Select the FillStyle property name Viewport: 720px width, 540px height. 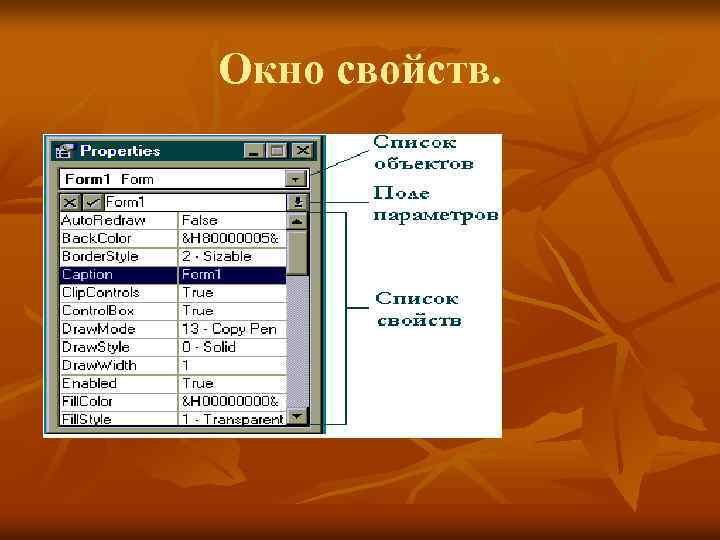point(118,419)
